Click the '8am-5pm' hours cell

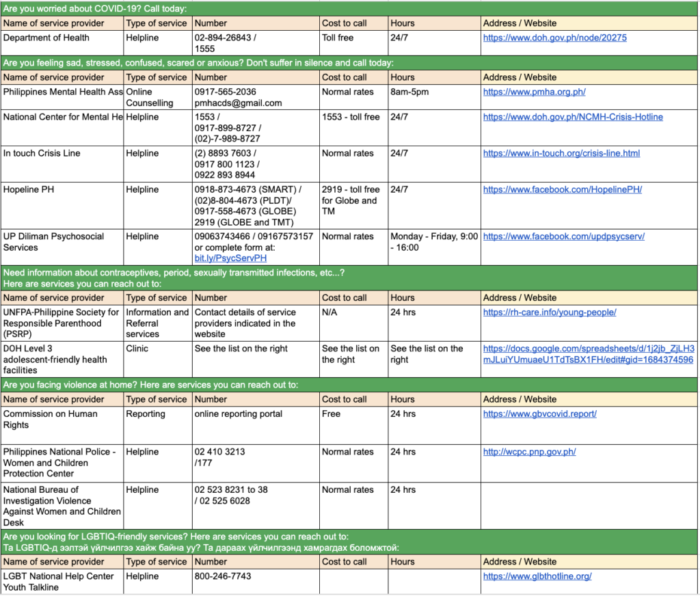point(434,97)
